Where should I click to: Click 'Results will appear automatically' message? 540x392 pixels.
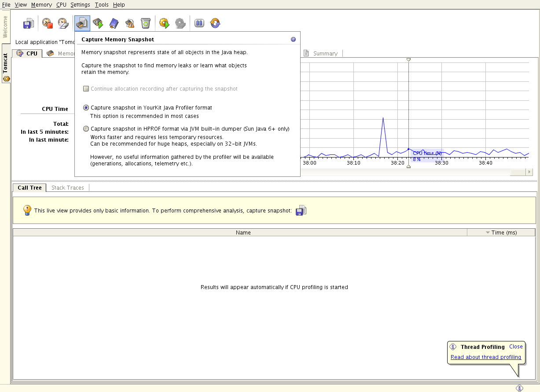pyautogui.click(x=274, y=287)
